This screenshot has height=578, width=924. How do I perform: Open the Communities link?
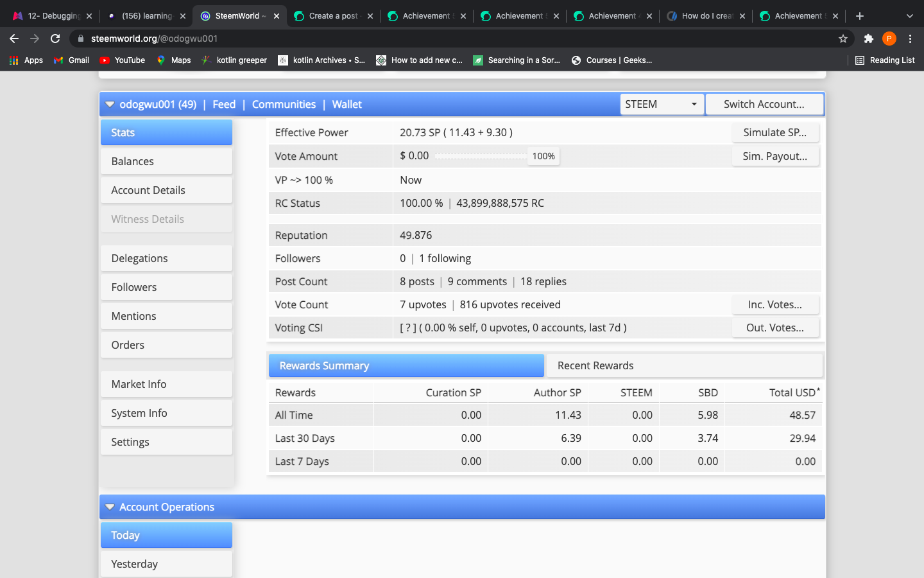click(x=284, y=104)
